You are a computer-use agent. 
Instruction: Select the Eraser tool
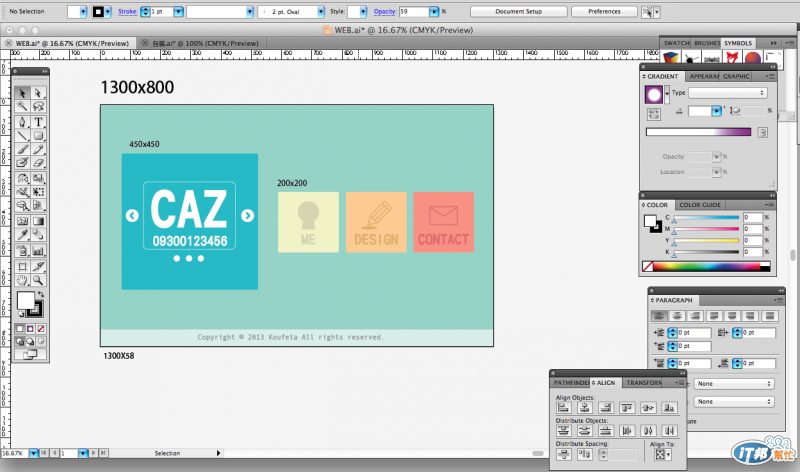38,163
